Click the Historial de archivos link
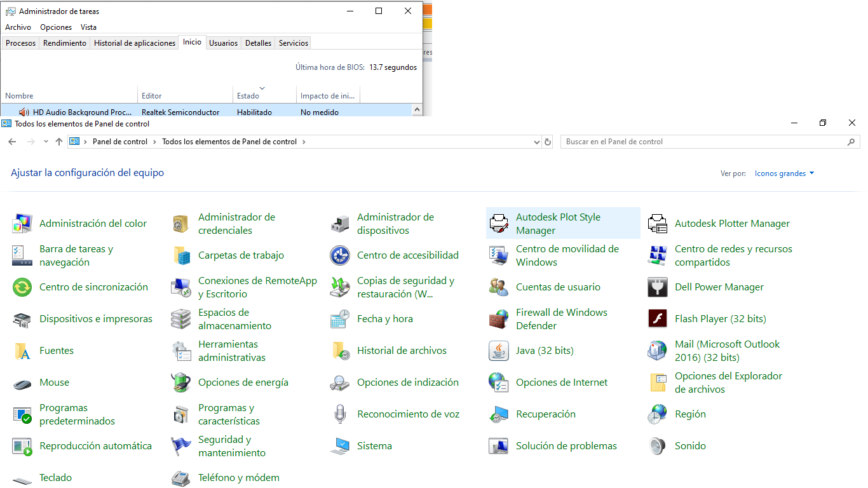This screenshot has width=868, height=488. point(402,351)
